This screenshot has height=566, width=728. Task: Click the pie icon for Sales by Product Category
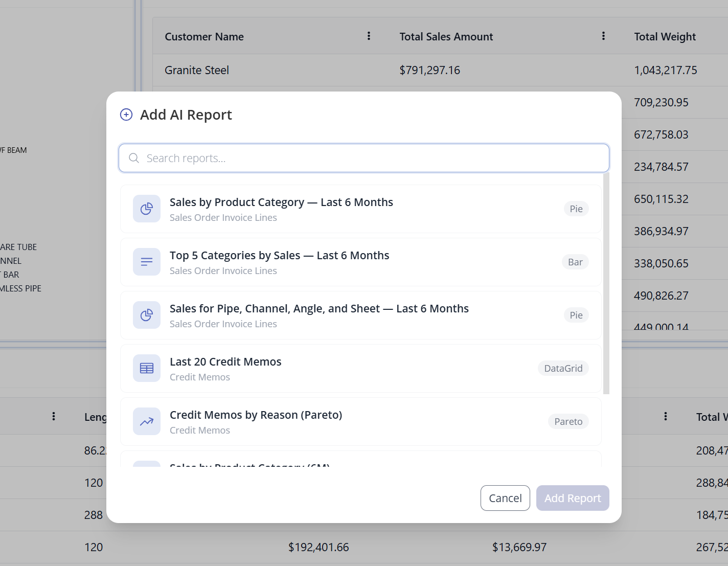147,209
